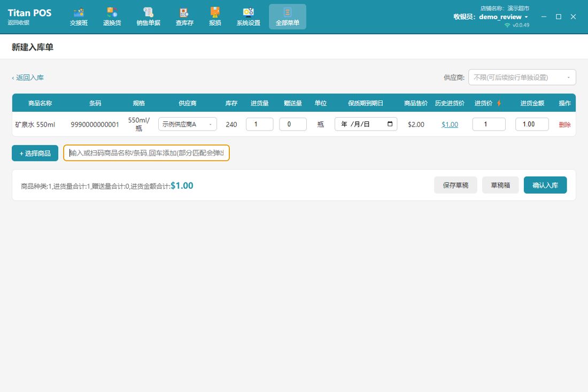Screen dimensions: 588x392
Task: Open historical purchase price $1.00 link
Action: pos(450,125)
